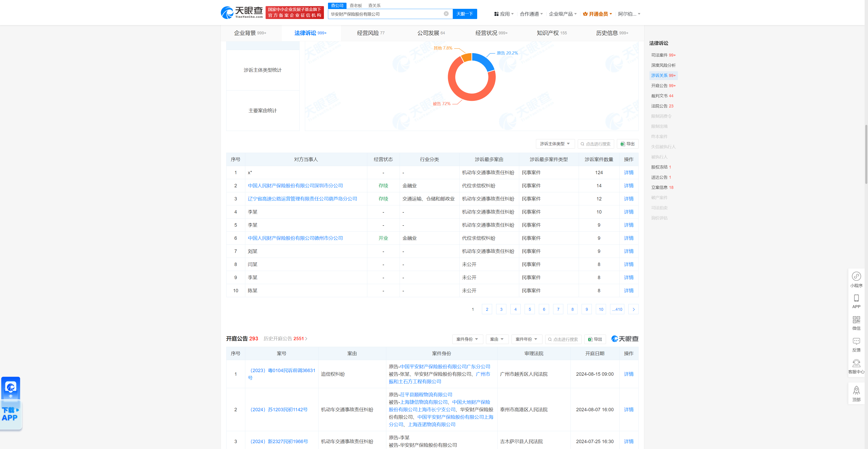The image size is (868, 449).
Task: Select the 涉诉主体类型统计 chart tab
Action: click(262, 70)
